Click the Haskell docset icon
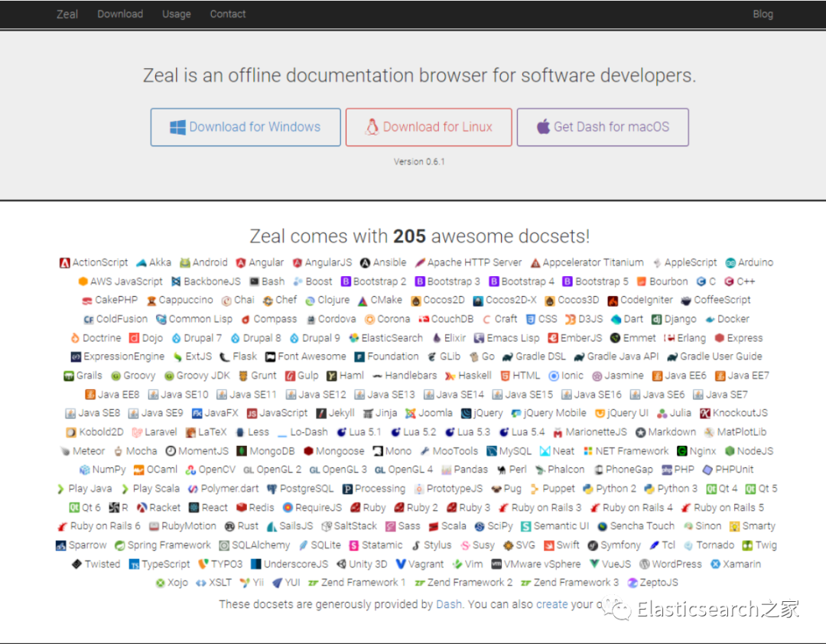The height and width of the screenshot is (644, 826). [x=450, y=376]
